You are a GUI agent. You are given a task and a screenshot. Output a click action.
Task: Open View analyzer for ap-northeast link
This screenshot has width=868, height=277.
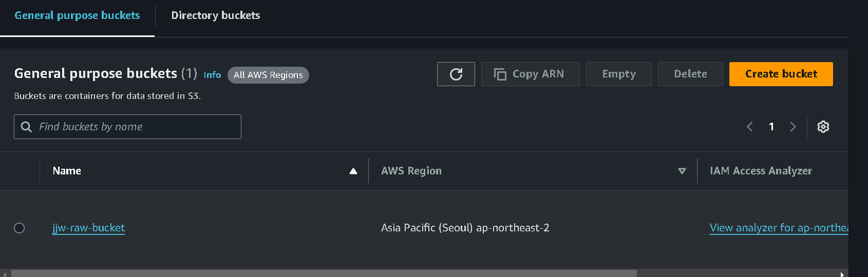pyautogui.click(x=779, y=228)
